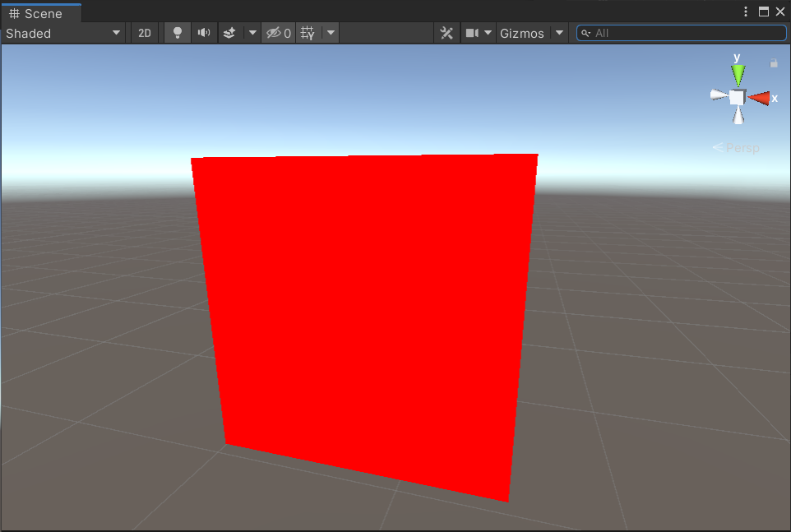Open the Shaded draw mode dropdown

point(62,33)
